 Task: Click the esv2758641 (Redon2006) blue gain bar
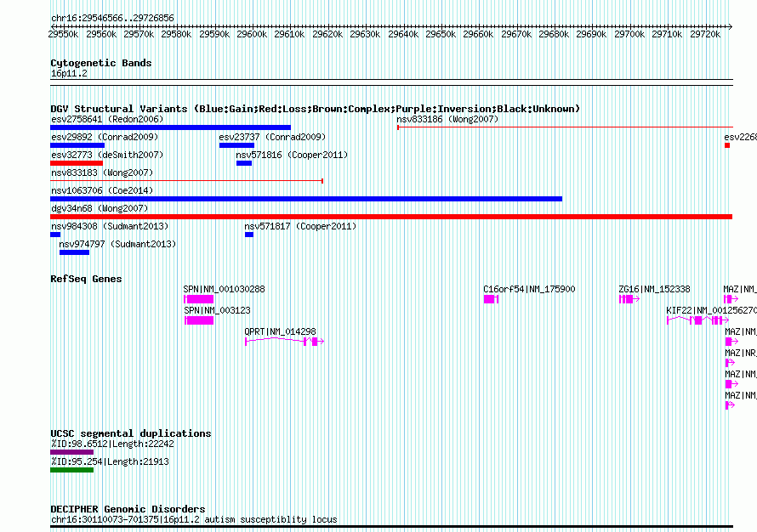click(x=170, y=127)
